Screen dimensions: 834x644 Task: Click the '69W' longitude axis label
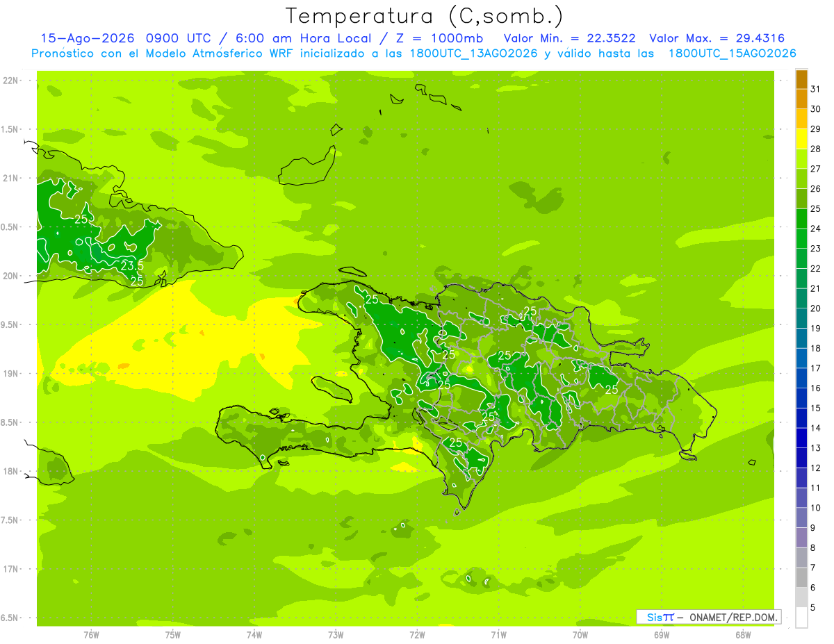(x=662, y=635)
